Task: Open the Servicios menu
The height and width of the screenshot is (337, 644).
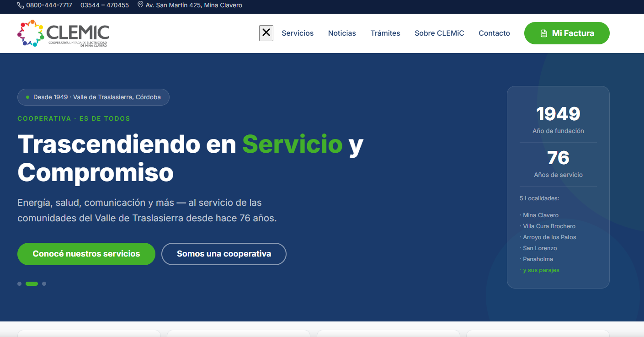Action: [x=298, y=33]
